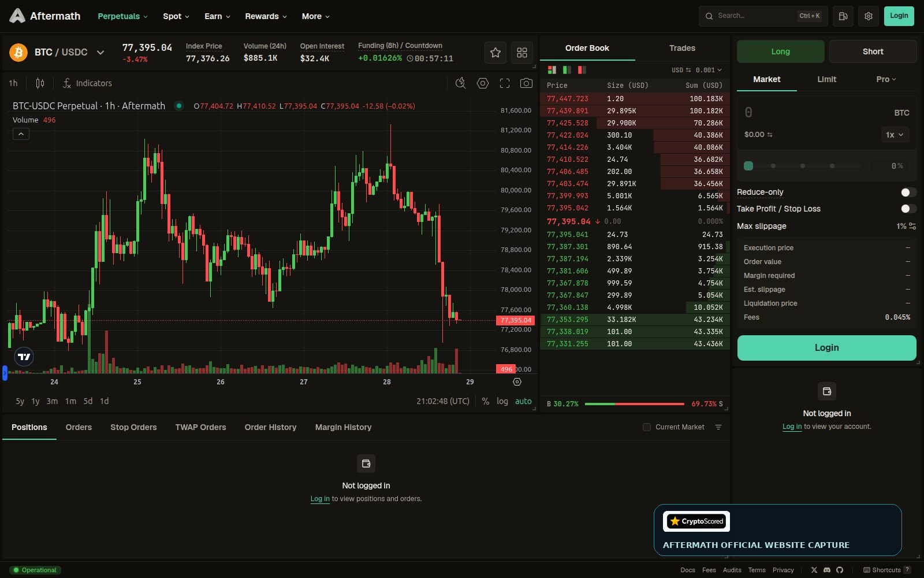Click the 0% size percentage field
The height and width of the screenshot is (578, 924).
click(889, 166)
